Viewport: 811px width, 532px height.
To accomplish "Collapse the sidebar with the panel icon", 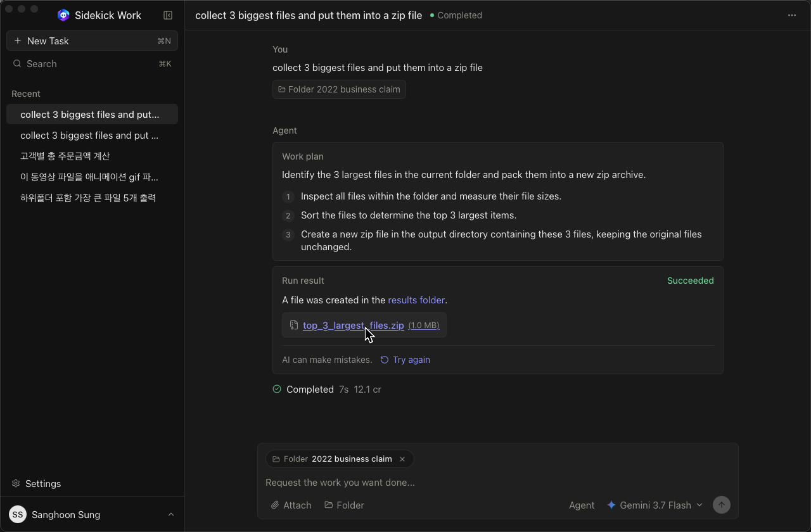I will 168,15.
